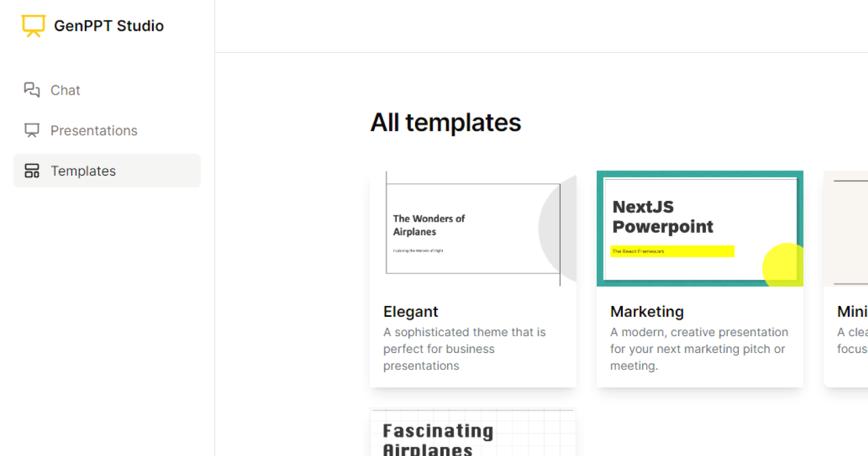
Task: Click The Wonders of Airplanes slide title
Action: tap(429, 225)
